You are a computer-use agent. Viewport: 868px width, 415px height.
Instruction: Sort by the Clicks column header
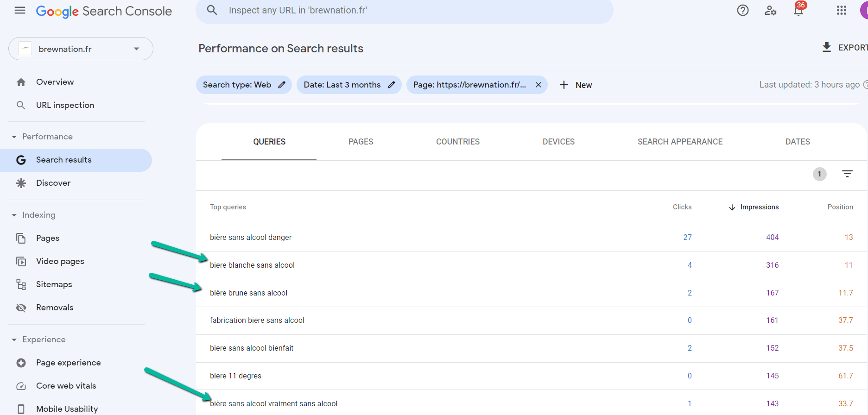(x=682, y=207)
